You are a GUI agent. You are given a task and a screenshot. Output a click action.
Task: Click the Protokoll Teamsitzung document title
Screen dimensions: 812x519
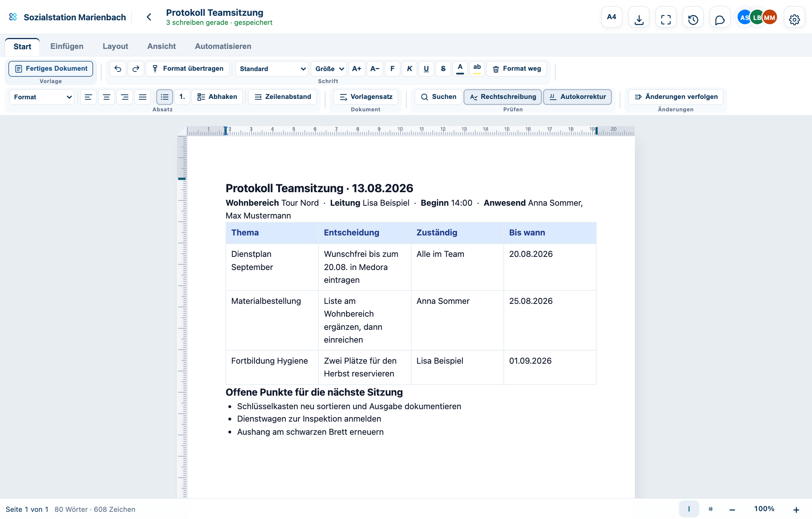(214, 12)
